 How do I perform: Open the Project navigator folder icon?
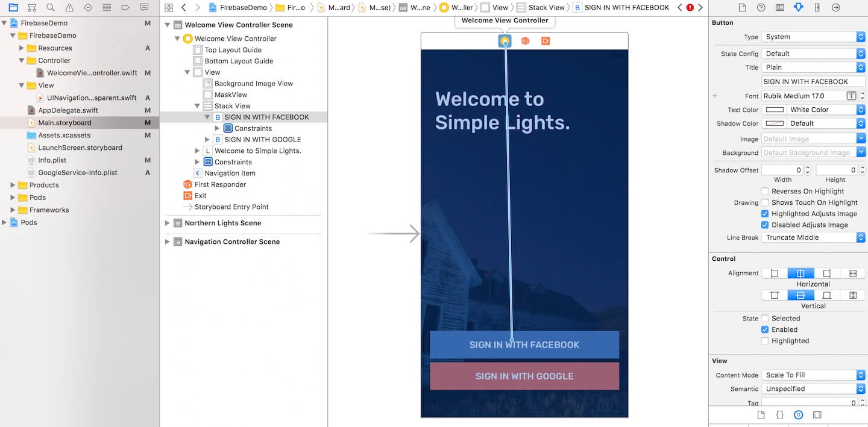pyautogui.click(x=13, y=7)
